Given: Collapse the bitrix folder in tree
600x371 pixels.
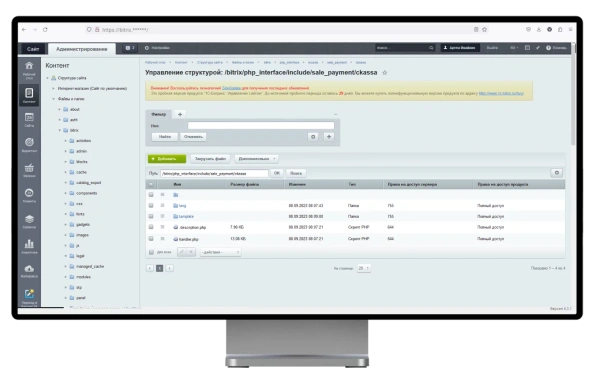Looking at the screenshot, I should coord(59,130).
